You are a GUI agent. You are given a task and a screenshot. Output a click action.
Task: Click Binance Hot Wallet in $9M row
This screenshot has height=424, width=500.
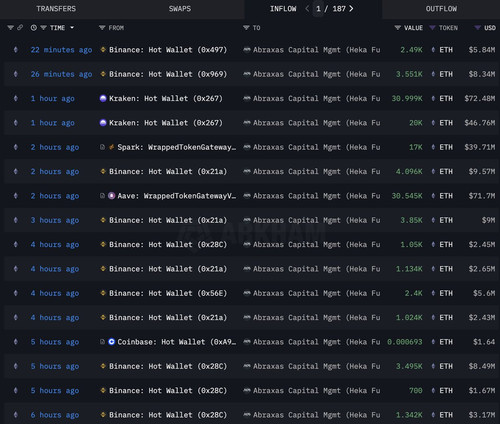(168, 220)
